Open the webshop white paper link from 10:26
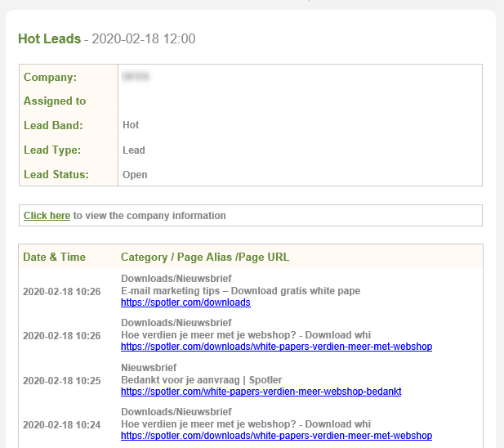The width and height of the screenshot is (504, 448). (276, 347)
